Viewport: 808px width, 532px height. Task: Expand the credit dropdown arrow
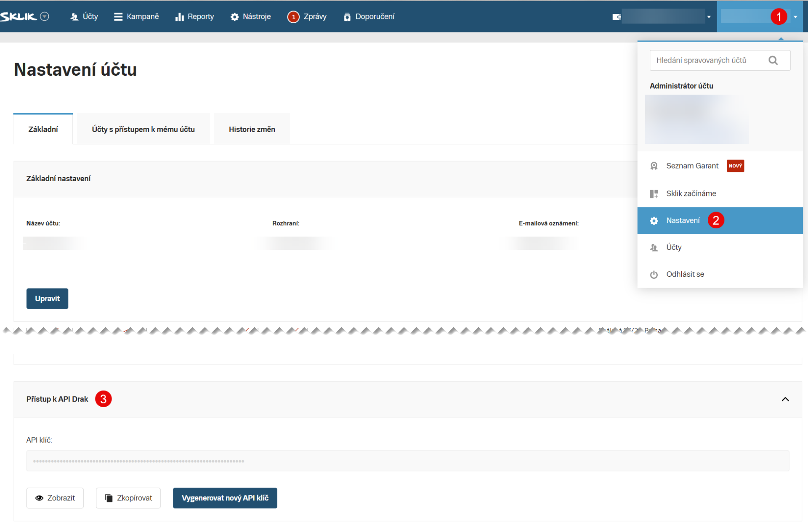(709, 17)
